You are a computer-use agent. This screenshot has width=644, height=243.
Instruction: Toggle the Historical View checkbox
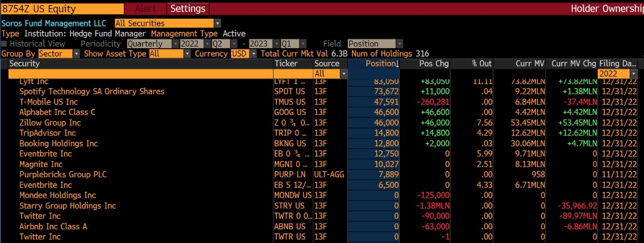tap(5, 44)
